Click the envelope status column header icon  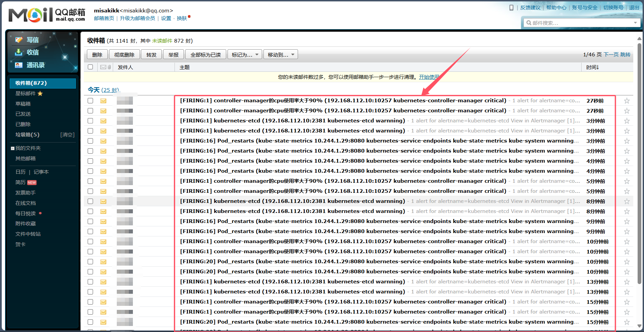[x=103, y=67]
